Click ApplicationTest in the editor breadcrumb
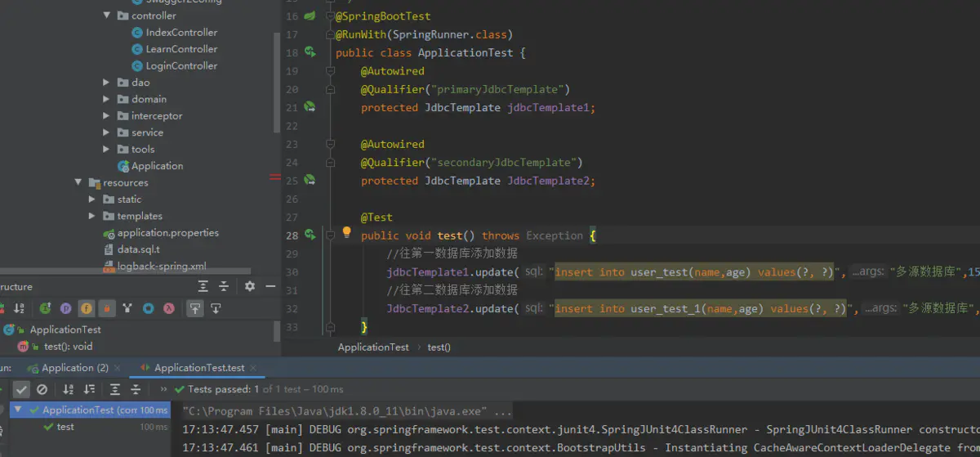Image resolution: width=980 pixels, height=457 pixels. pyautogui.click(x=373, y=347)
